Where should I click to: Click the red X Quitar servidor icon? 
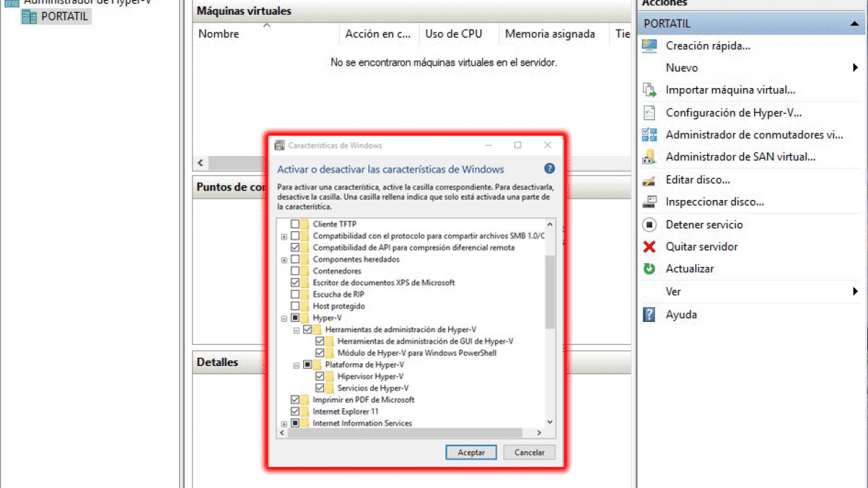[x=650, y=247]
